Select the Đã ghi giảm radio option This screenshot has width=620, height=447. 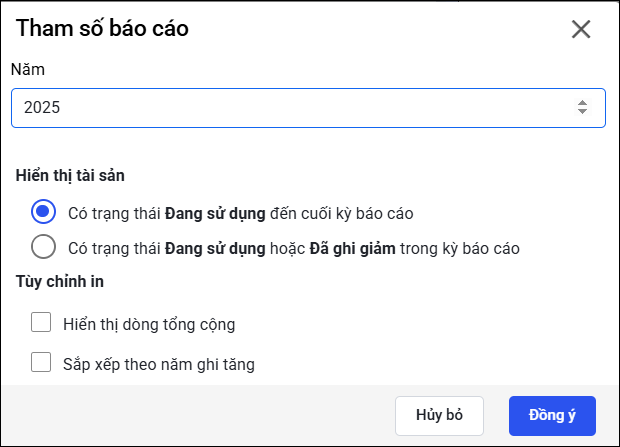click(x=43, y=247)
